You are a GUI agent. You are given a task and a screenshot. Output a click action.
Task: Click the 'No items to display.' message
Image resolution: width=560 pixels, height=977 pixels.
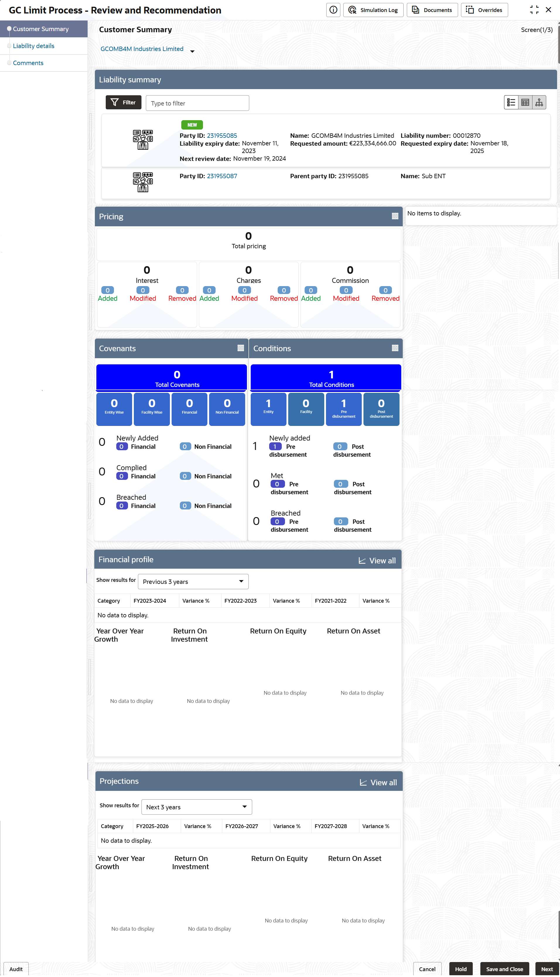(434, 213)
